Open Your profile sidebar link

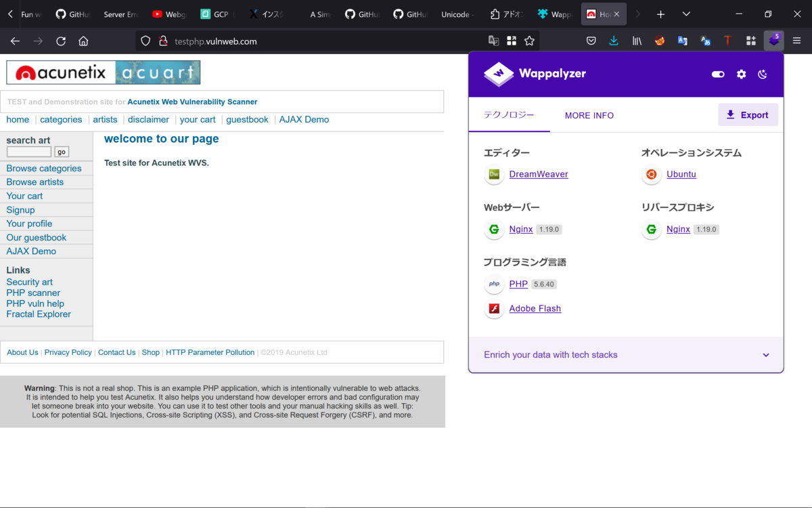[29, 224]
